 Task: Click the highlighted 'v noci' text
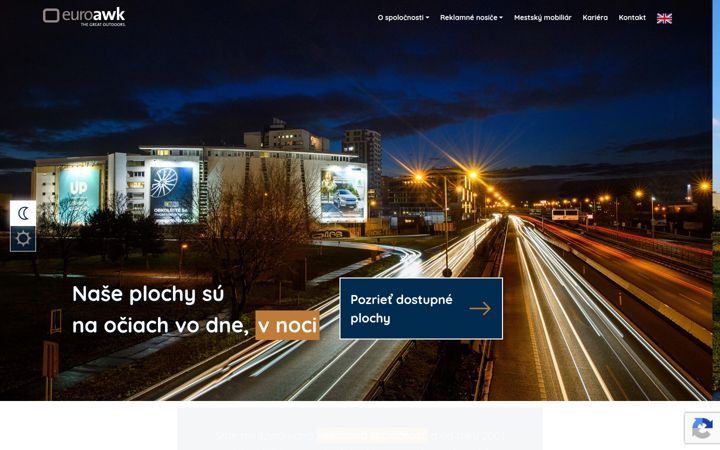[287, 326]
